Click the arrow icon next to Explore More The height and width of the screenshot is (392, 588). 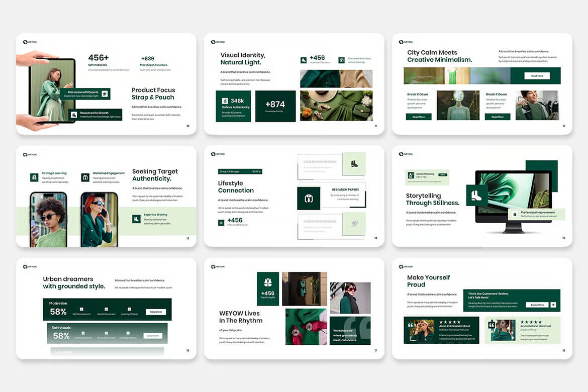553,305
